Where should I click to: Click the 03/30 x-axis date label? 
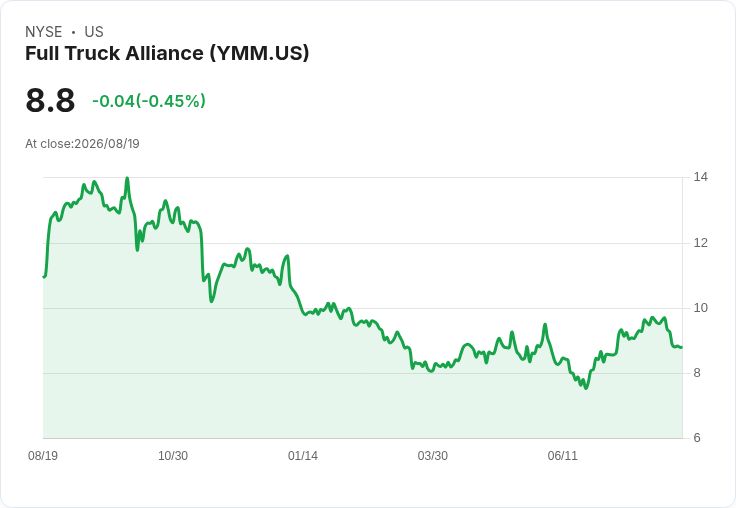click(433, 456)
